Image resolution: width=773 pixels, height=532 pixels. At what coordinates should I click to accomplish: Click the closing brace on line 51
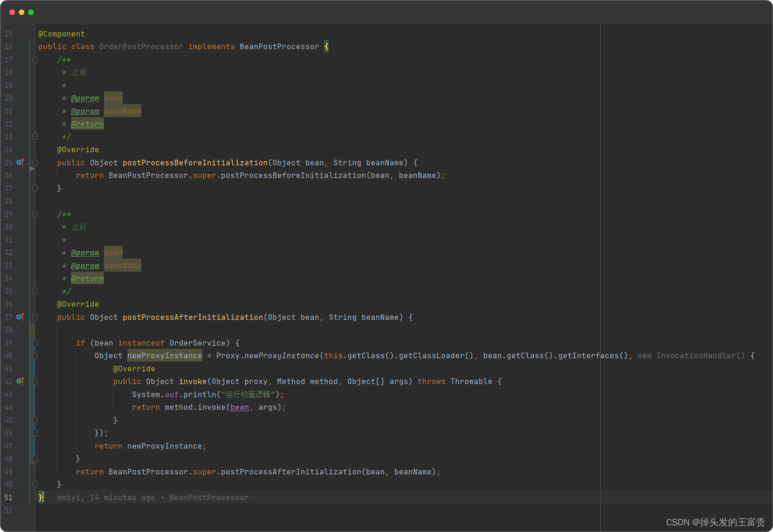[41, 497]
